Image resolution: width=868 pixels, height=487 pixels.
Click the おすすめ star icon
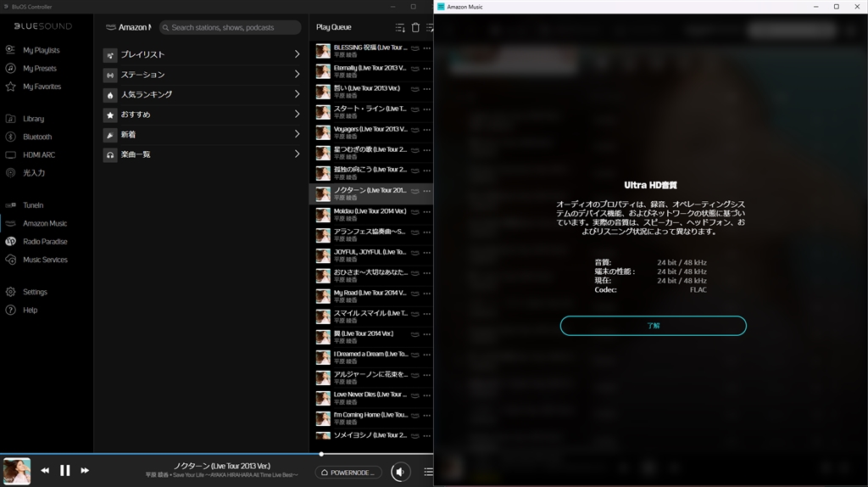(110, 115)
